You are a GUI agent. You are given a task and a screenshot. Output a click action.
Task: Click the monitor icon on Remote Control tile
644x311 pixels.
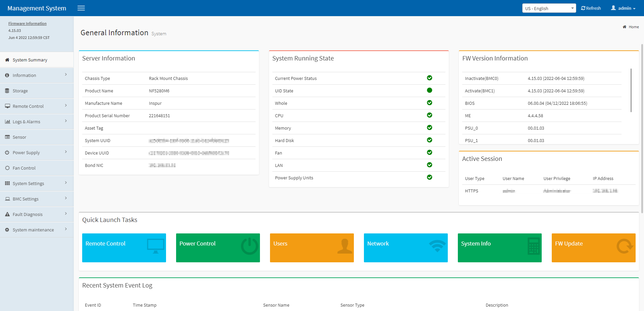tap(156, 246)
